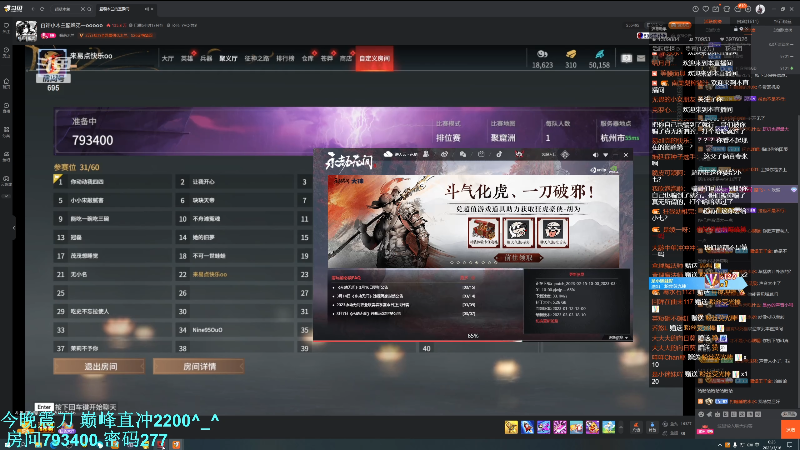Show hidden icons chevron in taskbar tray
This screenshot has width=800, height=450.
(719, 445)
